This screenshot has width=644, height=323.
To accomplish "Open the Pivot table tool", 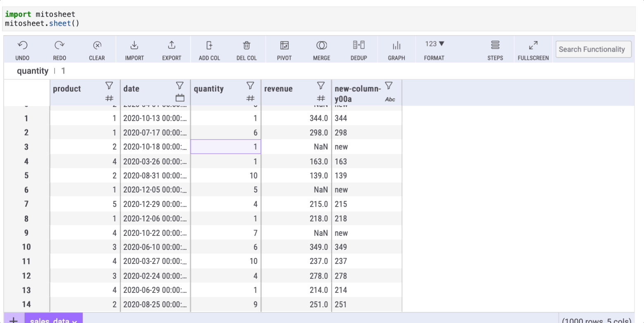I will tap(284, 45).
